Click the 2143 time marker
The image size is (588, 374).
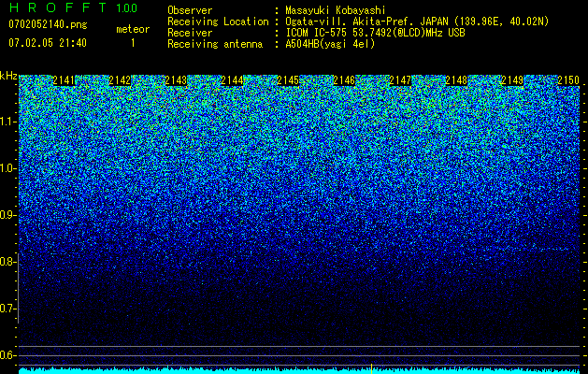tap(176, 80)
